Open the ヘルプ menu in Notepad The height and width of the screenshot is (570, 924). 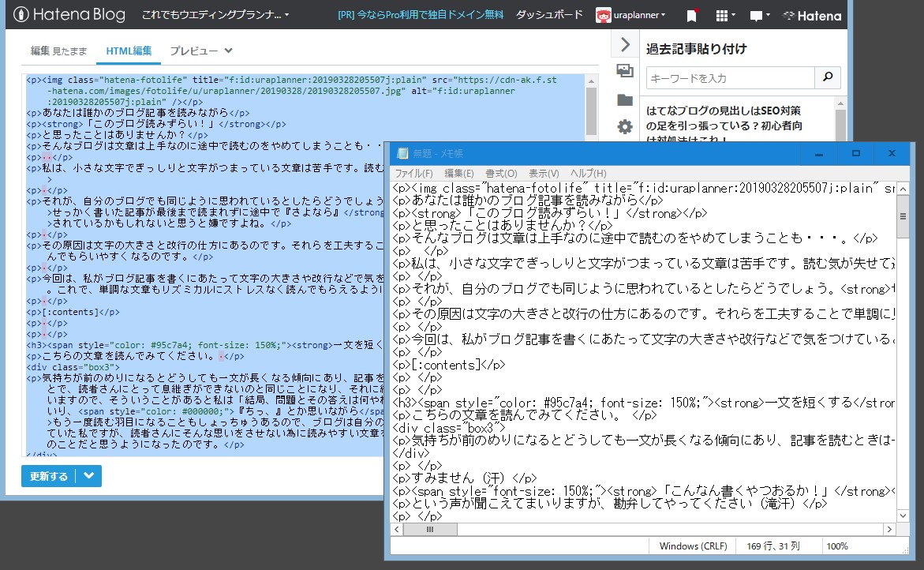pos(585,173)
